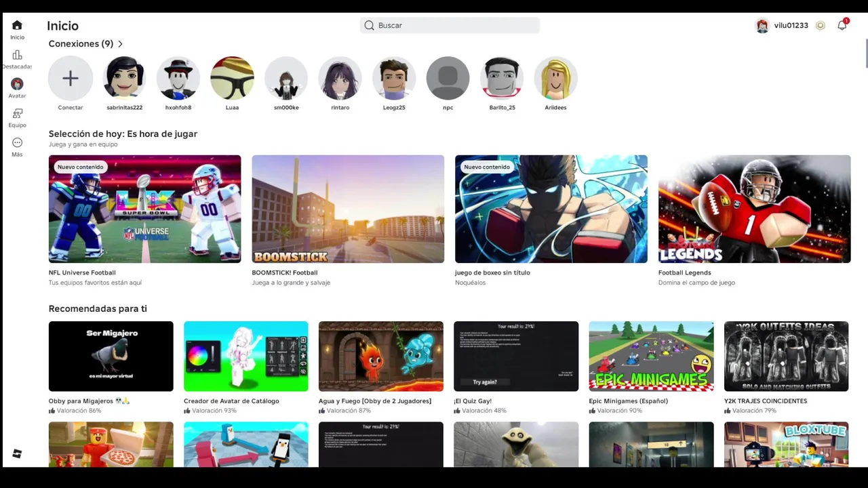Open the penguin game thumbnail in bottom row
The image size is (868, 488).
246,444
